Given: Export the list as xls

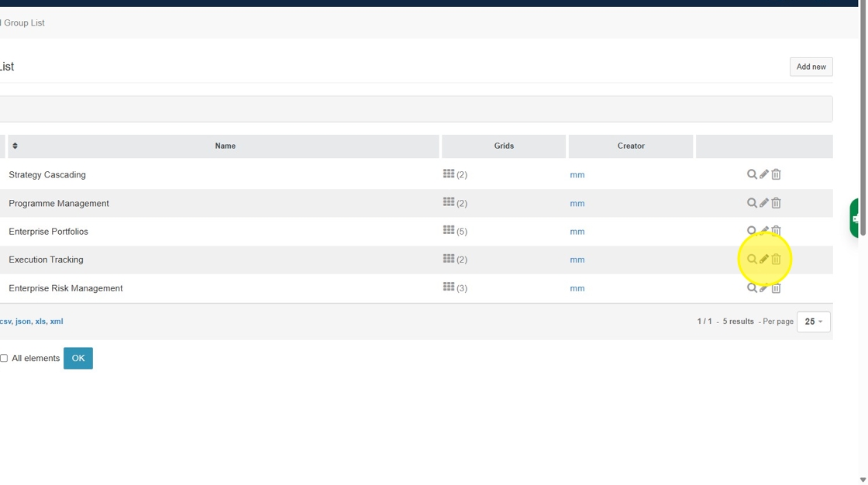Looking at the screenshot, I should click(x=40, y=322).
